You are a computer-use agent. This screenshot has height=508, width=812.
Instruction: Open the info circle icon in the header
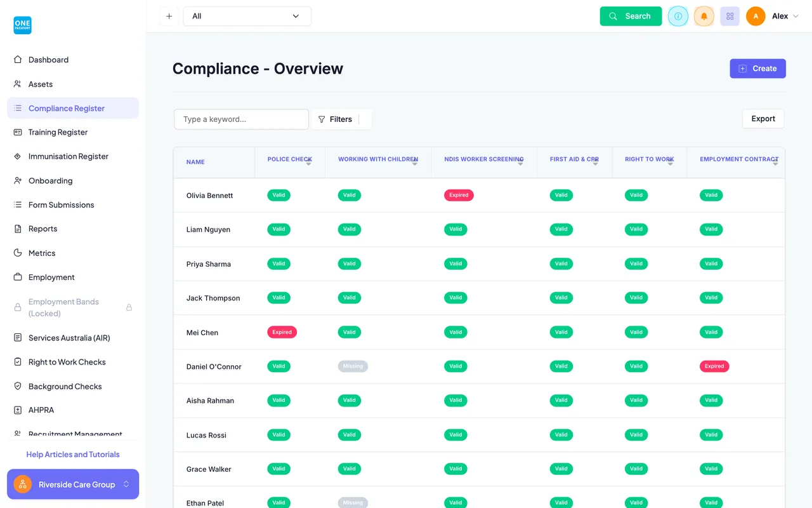pyautogui.click(x=678, y=17)
